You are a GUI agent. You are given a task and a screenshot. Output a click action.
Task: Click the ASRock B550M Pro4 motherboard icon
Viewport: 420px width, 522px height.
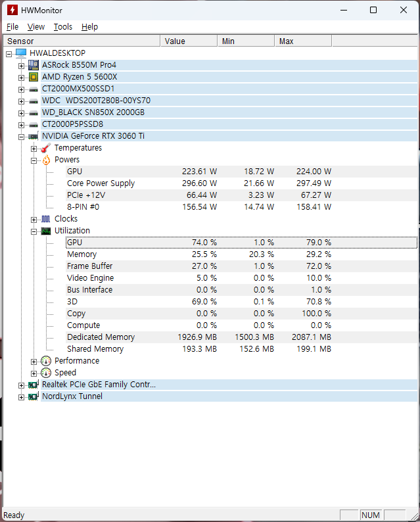point(34,65)
